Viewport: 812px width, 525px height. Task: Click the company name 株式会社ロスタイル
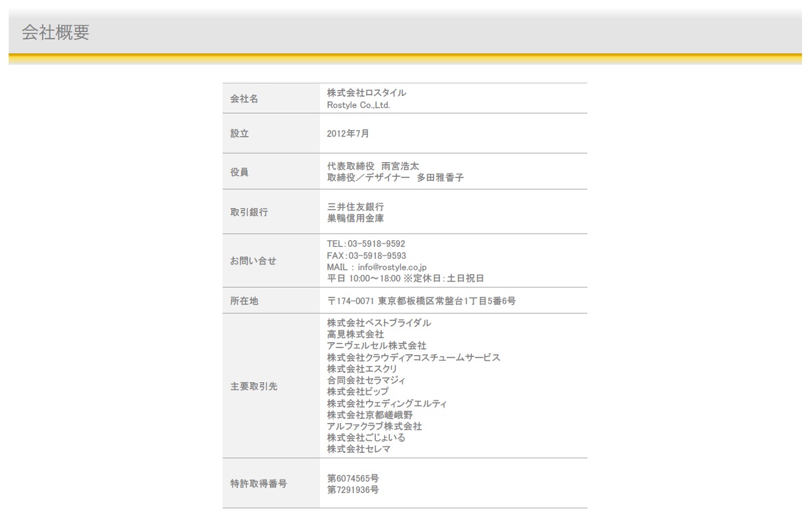366,93
